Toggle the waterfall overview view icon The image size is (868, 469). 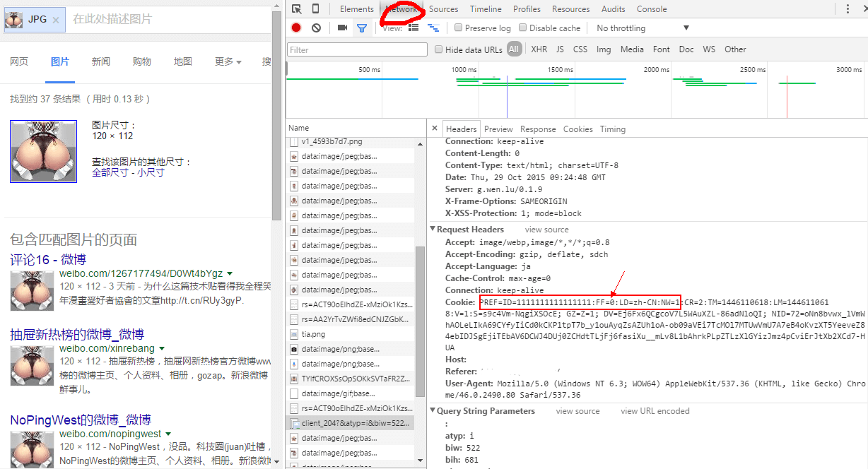[x=433, y=28]
